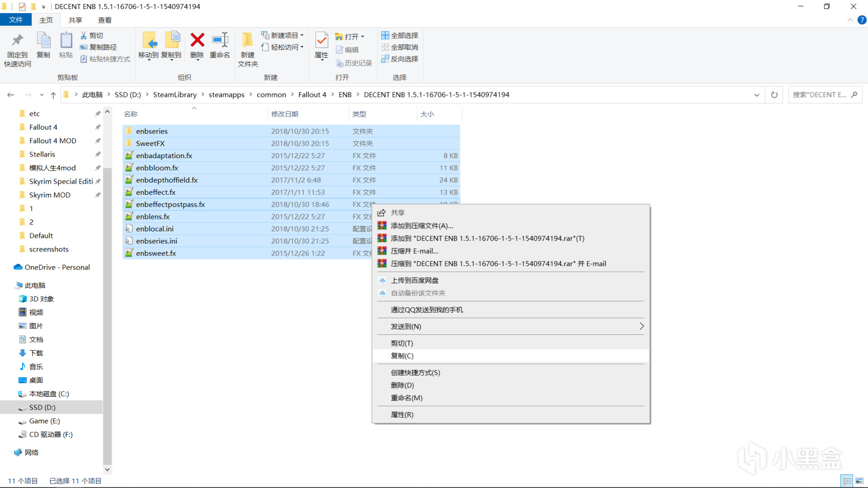Open Quick Access Toolbar customize arrow
Screen dimensions: 868x488
tap(44, 7)
